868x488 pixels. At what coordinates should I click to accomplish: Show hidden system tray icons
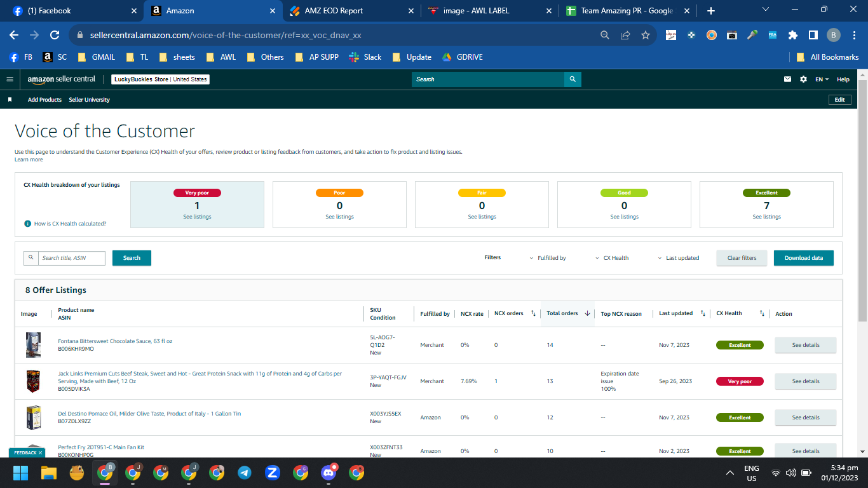click(731, 473)
